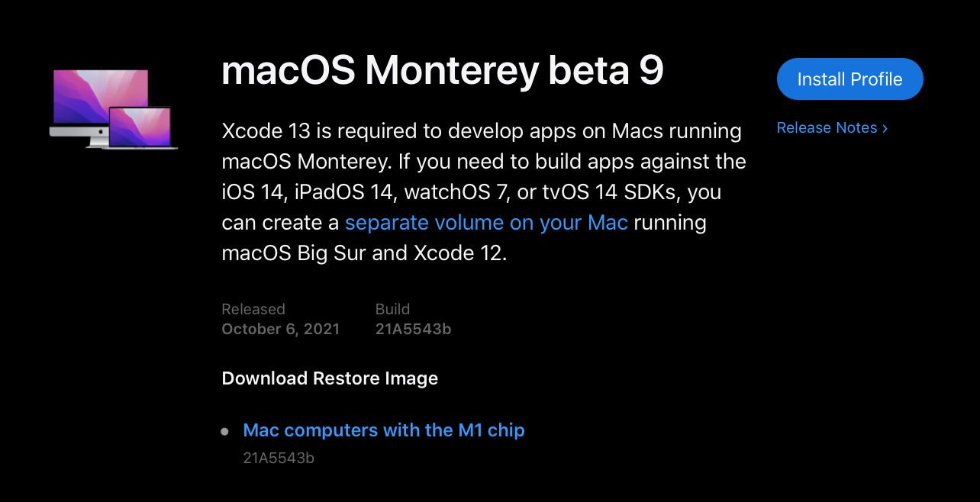980x502 pixels.
Task: Click the 'Build' label
Action: pyautogui.click(x=392, y=309)
